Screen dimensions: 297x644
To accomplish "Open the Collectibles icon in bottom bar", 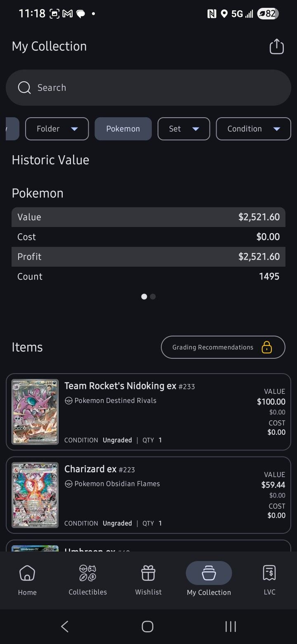I will click(x=87, y=573).
